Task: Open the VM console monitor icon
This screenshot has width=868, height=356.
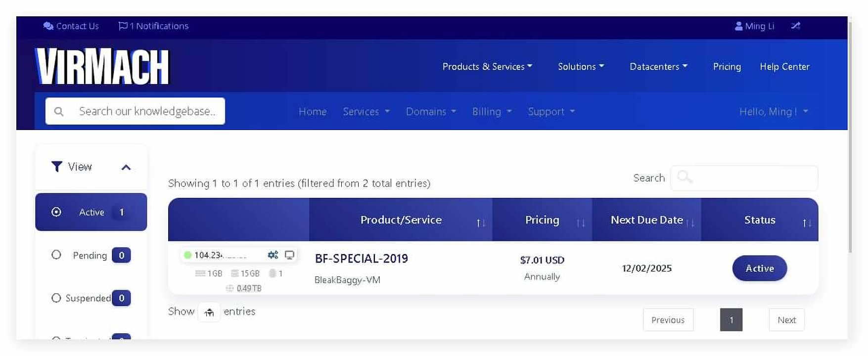Action: tap(289, 255)
